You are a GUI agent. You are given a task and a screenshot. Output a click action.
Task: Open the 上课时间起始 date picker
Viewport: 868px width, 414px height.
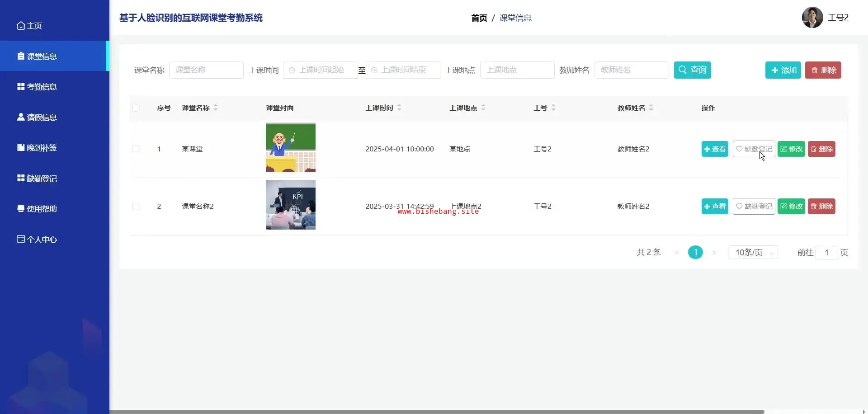[x=321, y=70]
